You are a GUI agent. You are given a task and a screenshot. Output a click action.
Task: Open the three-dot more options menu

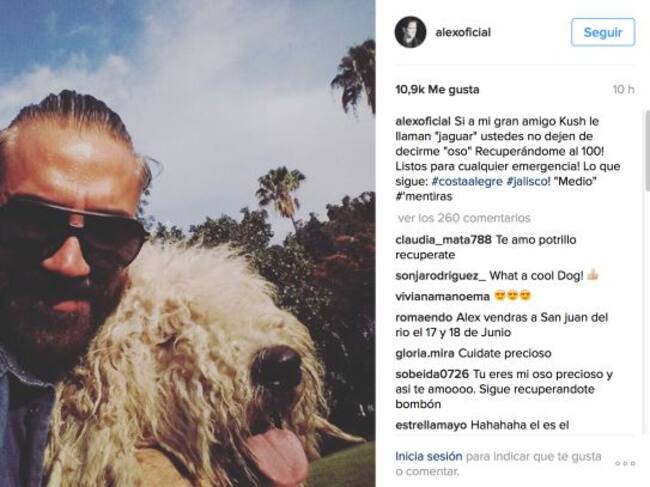(625, 463)
